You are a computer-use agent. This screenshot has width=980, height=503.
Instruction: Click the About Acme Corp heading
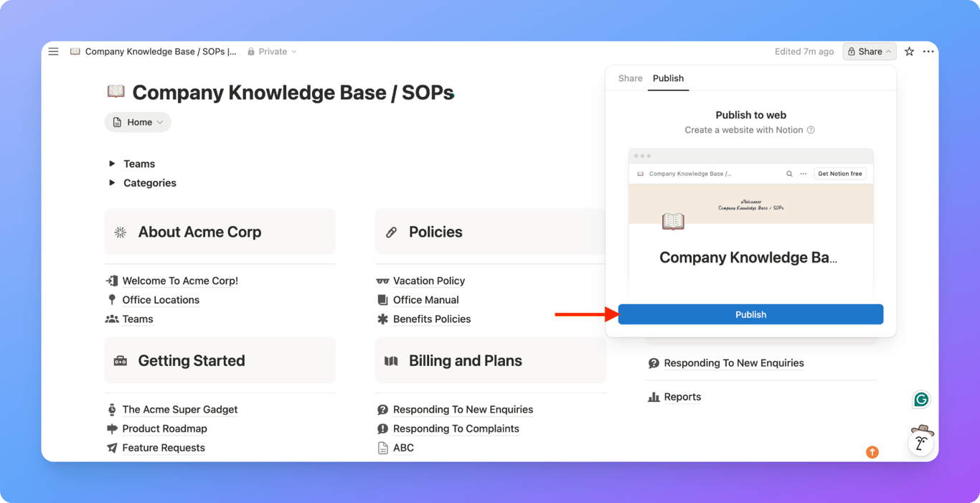(x=199, y=232)
